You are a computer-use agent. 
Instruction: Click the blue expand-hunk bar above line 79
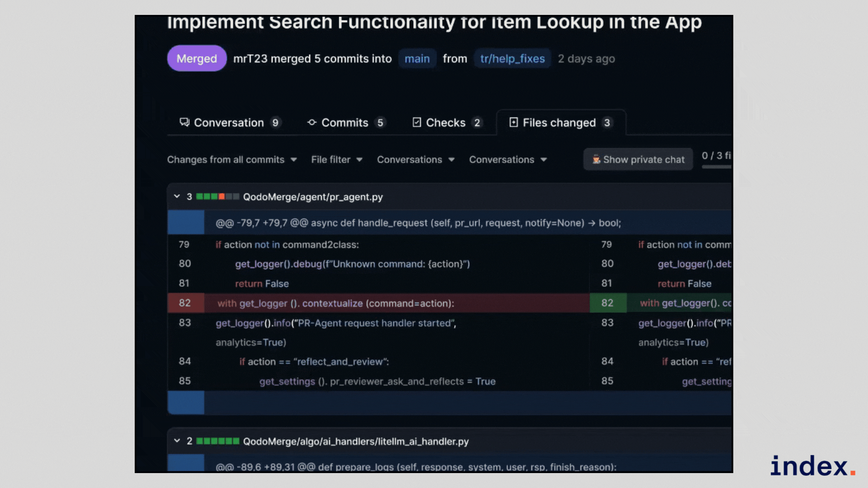coord(186,222)
